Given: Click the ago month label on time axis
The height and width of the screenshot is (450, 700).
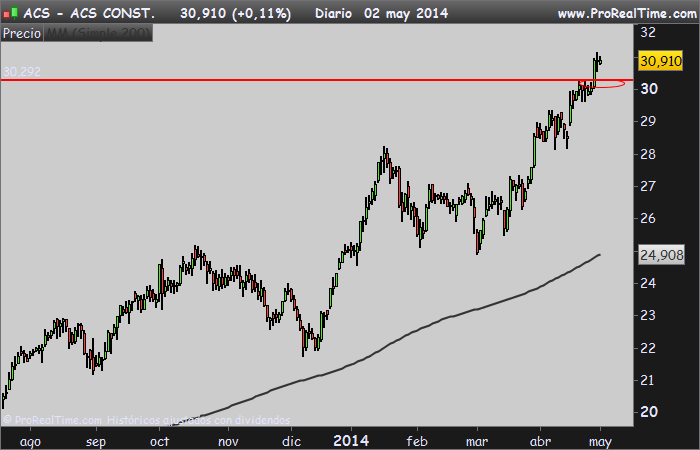Looking at the screenshot, I should pos(31,442).
